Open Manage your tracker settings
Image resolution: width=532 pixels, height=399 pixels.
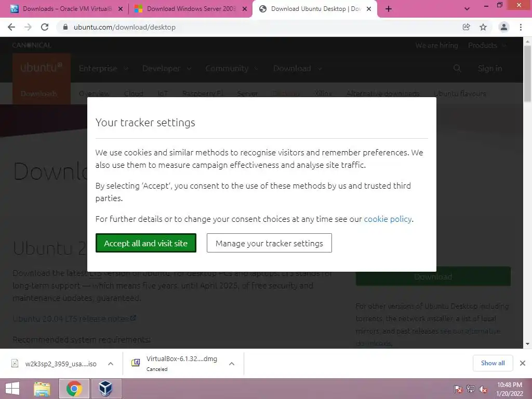coord(269,243)
